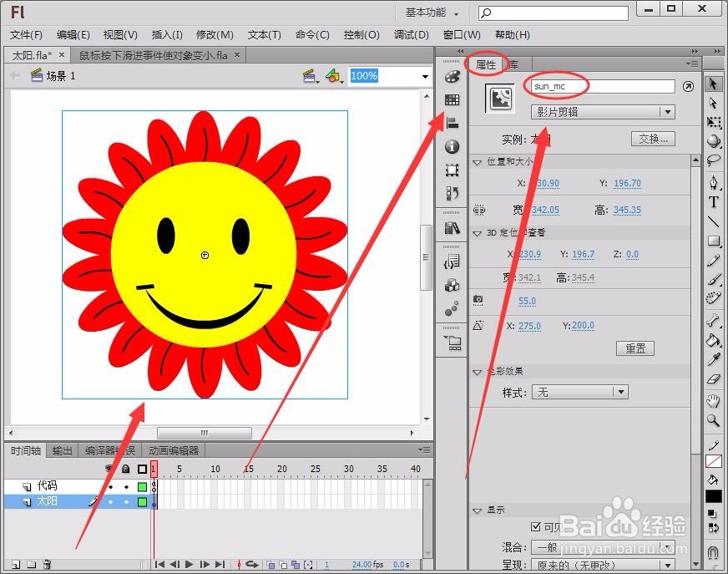Select the Subselection tool
728x574 pixels.
click(x=714, y=103)
